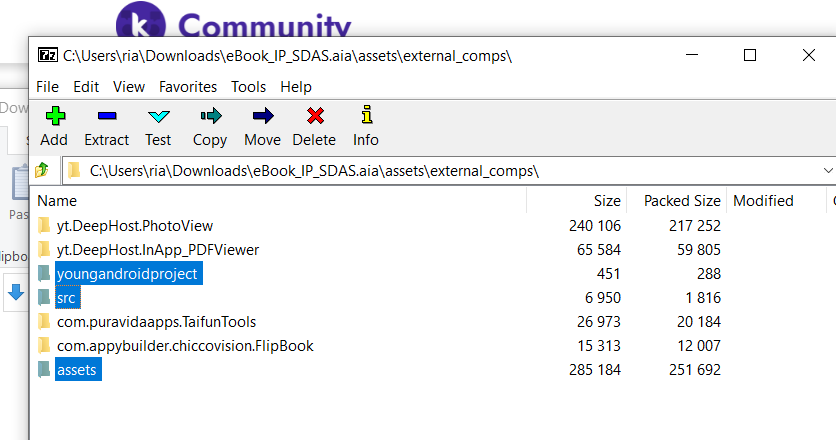Select the yt.DeepHost.PhotoView row name
The height and width of the screenshot is (440, 836).
(135, 226)
